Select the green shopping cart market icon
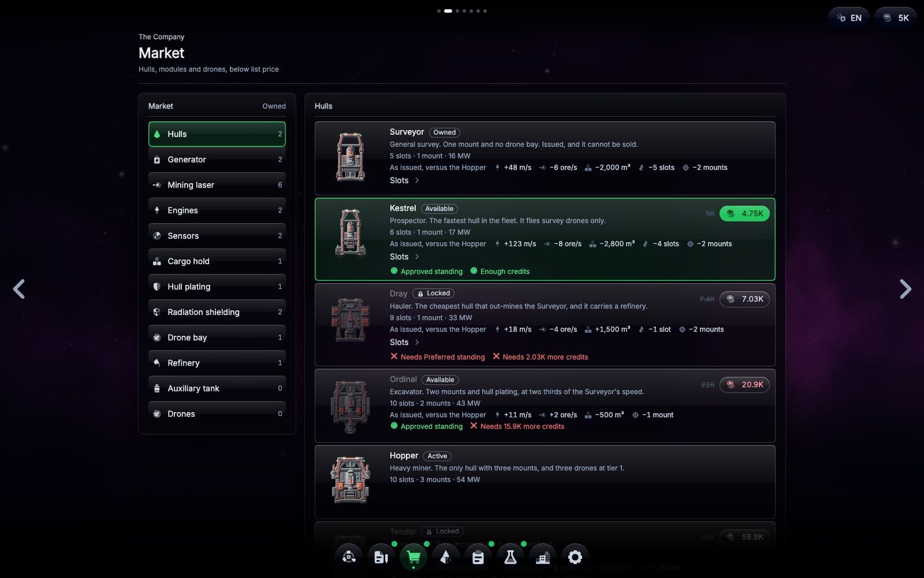This screenshot has width=924, height=578. coord(413,557)
